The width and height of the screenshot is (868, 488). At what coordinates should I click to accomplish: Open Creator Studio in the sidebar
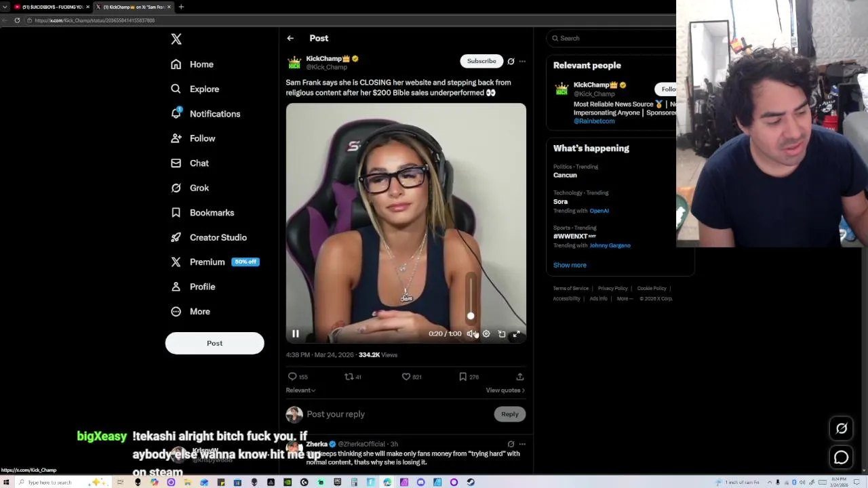pos(209,237)
